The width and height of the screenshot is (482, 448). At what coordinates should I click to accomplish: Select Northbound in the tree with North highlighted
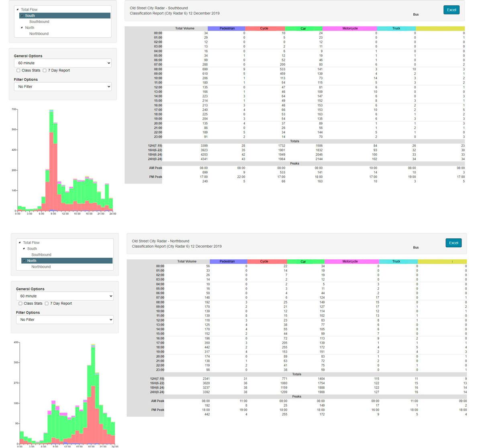pos(41,267)
